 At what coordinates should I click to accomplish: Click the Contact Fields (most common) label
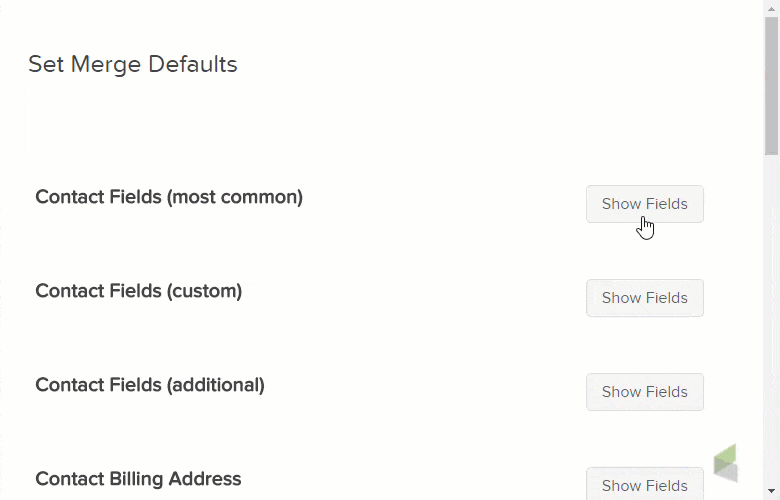(x=169, y=197)
